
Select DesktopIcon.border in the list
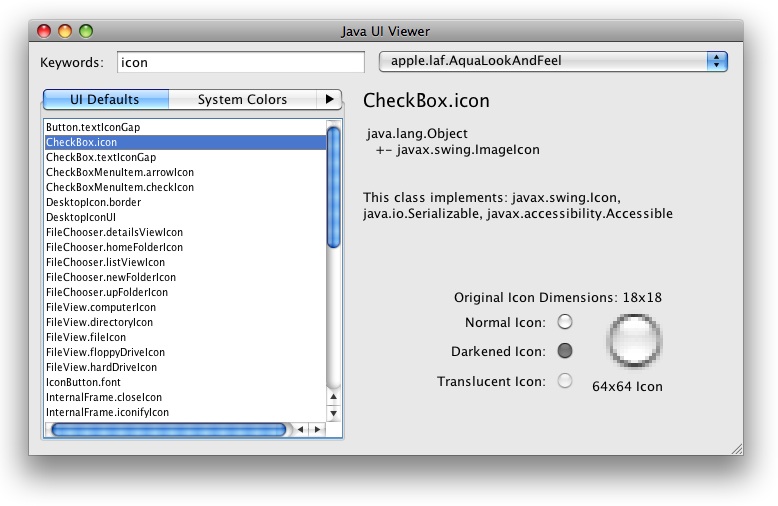(x=185, y=202)
